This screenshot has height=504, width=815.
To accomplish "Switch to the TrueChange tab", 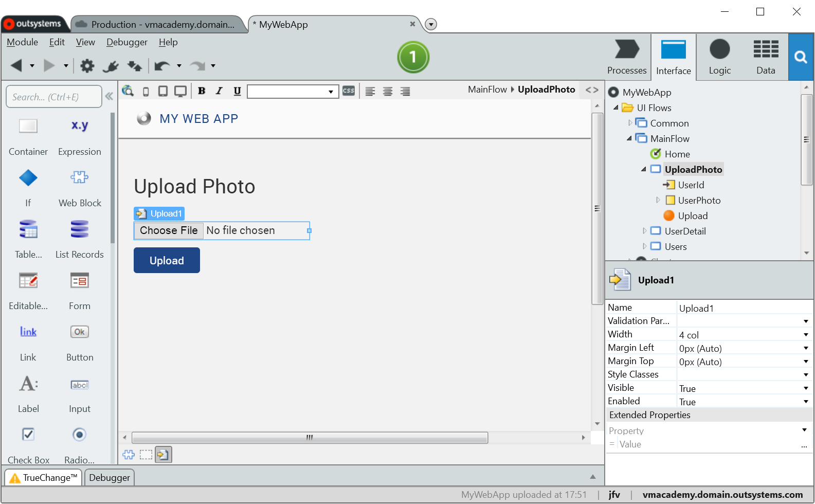I will coord(44,478).
